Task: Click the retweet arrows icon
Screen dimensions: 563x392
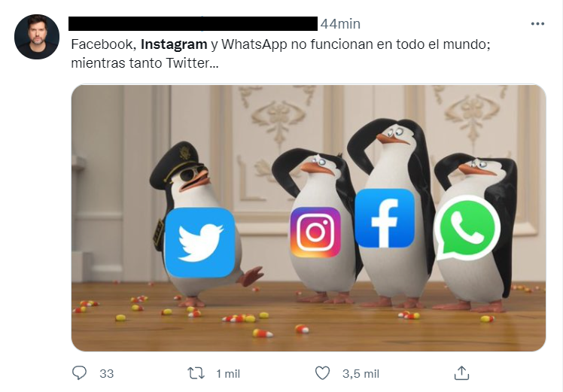Action: (196, 373)
